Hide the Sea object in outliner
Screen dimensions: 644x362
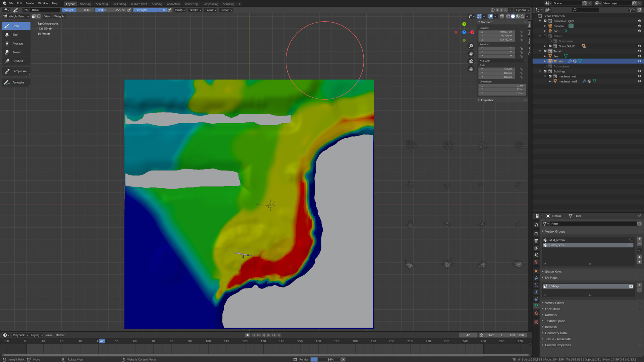[639, 56]
